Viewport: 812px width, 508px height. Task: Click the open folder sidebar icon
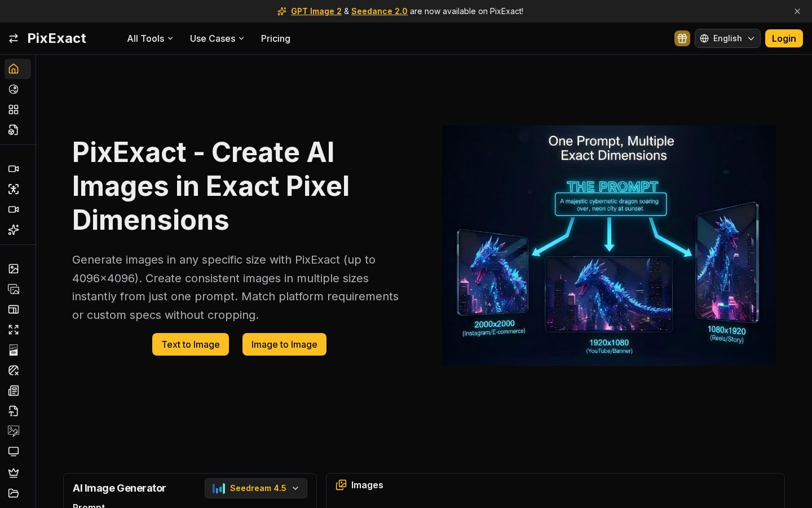14,493
